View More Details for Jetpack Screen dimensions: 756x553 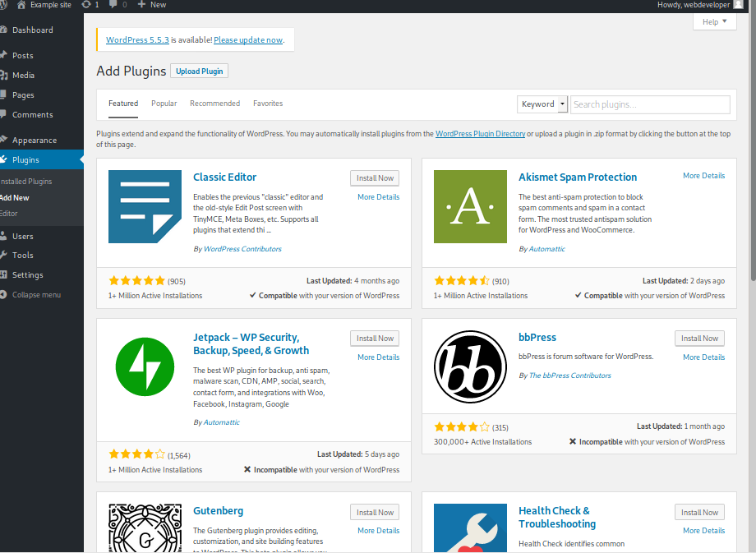point(379,357)
